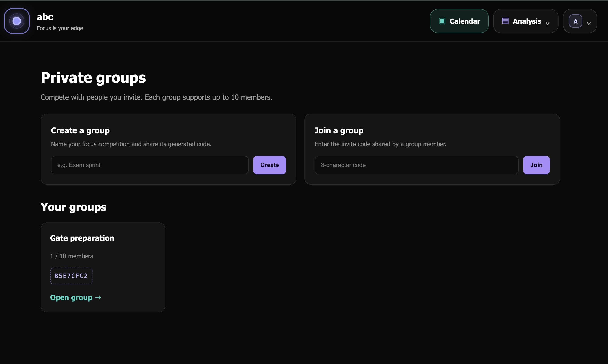Image resolution: width=608 pixels, height=364 pixels.
Task: Focus the group name input field
Action: click(150, 165)
